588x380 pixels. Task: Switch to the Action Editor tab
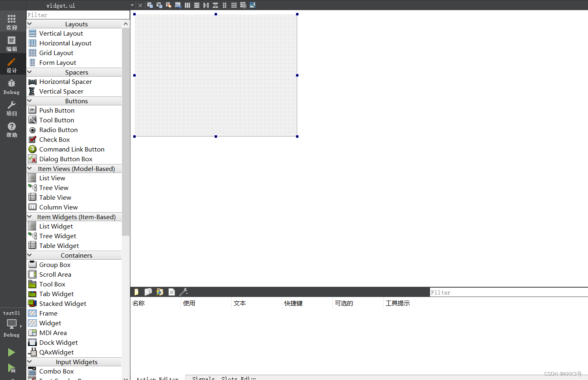pyautogui.click(x=158, y=378)
